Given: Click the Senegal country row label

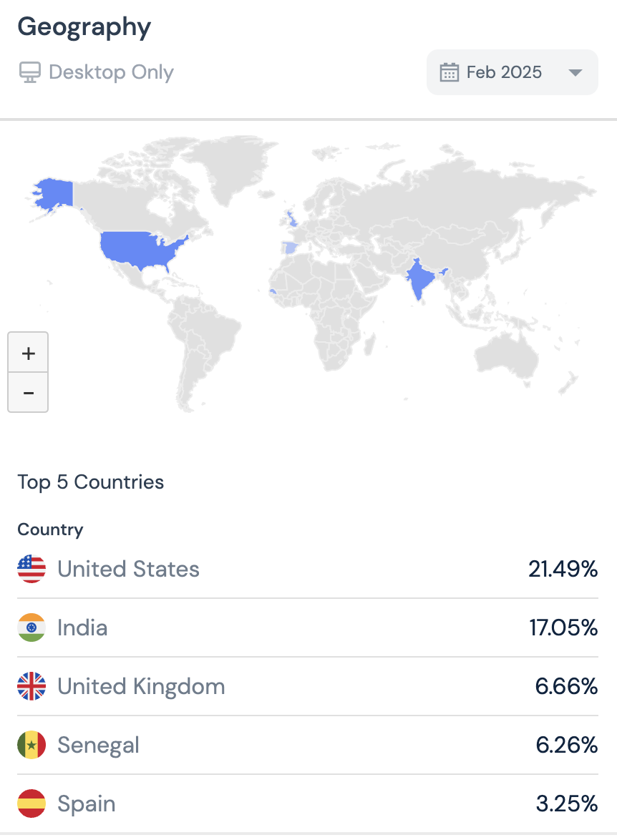Looking at the screenshot, I should (x=98, y=745).
